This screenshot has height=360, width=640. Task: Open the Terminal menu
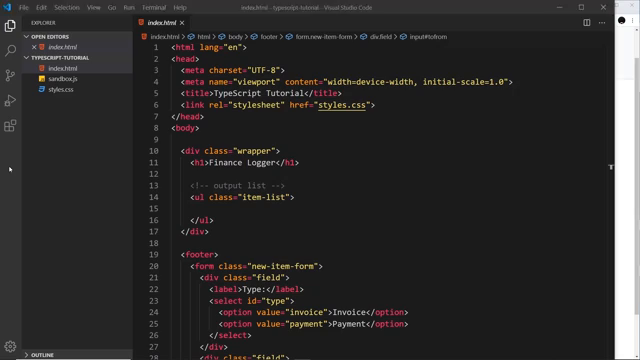pos(154,7)
